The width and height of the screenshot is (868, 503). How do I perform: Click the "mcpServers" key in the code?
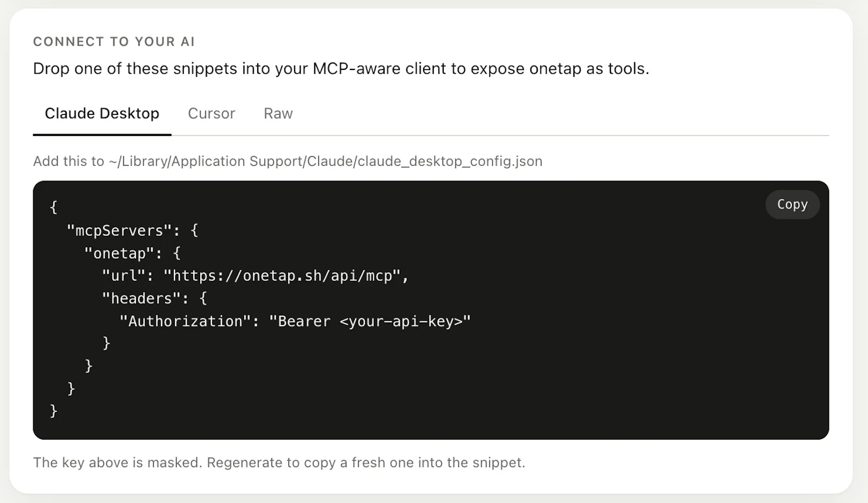pyautogui.click(x=119, y=230)
